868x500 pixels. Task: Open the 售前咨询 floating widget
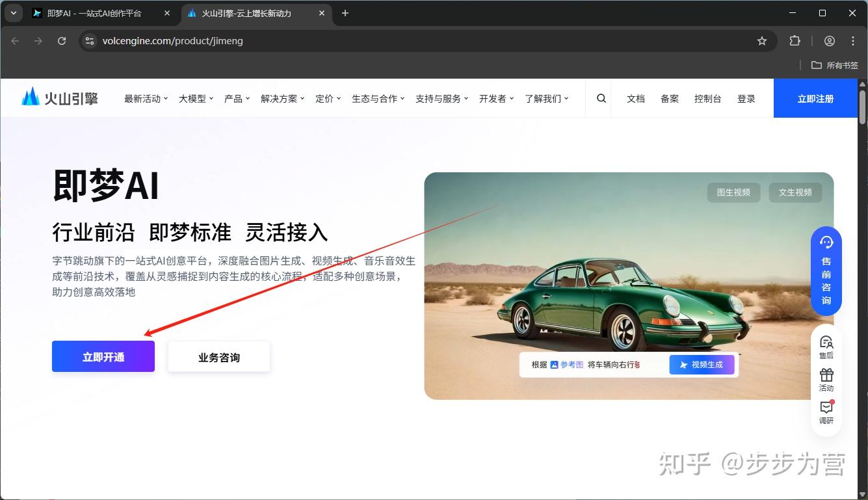click(826, 271)
